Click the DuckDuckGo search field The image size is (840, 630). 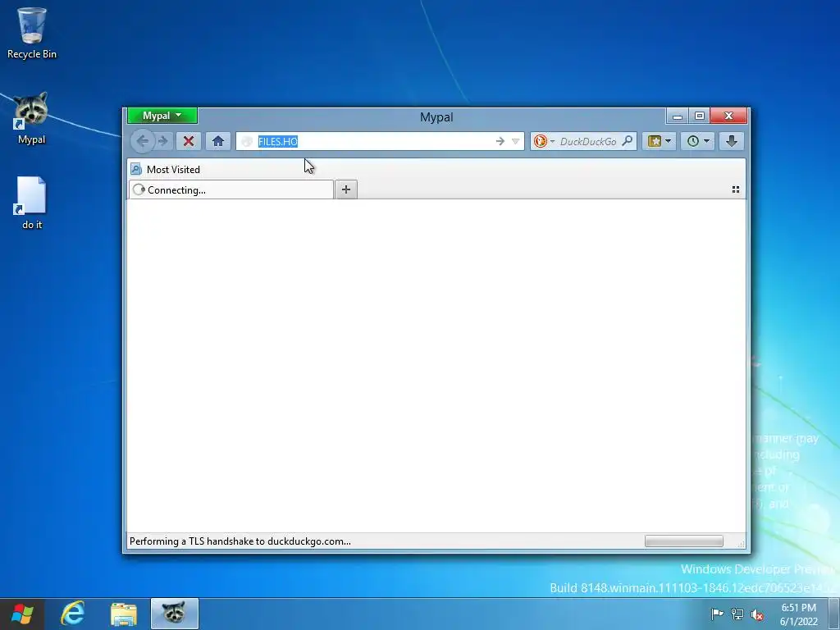(588, 141)
